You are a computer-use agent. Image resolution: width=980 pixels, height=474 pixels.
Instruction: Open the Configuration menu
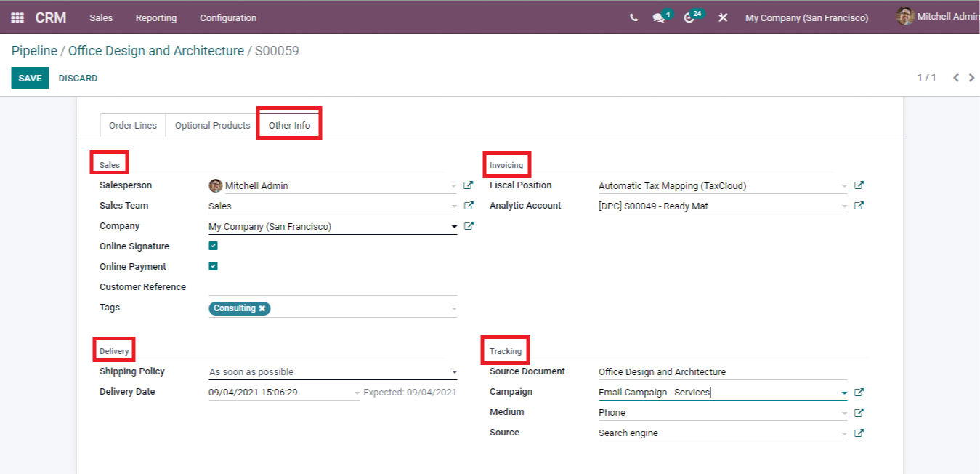coord(228,17)
